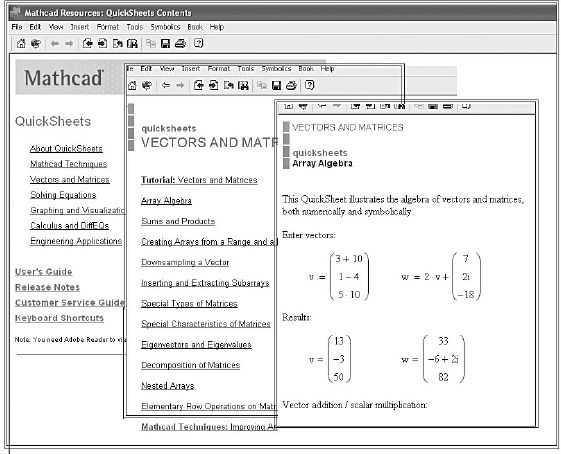This screenshot has width=561, height=454.
Task: Click Search Book binoculars in main window toolbar
Action: [132, 44]
